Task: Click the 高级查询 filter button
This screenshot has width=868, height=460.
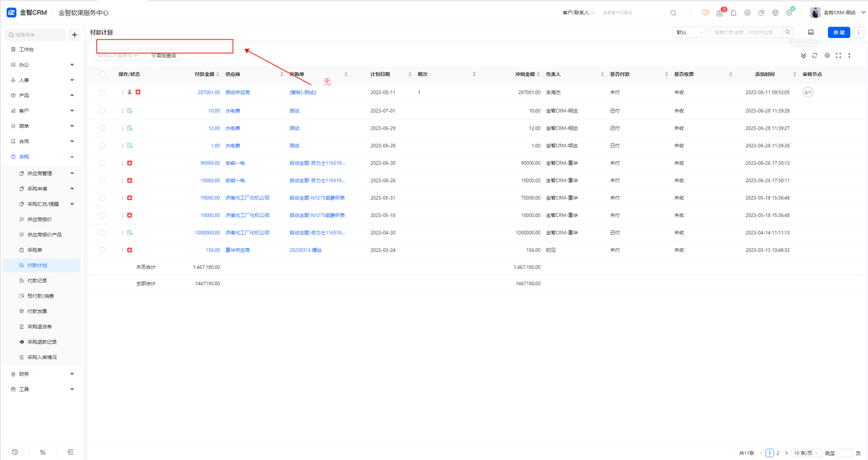Action: (163, 56)
